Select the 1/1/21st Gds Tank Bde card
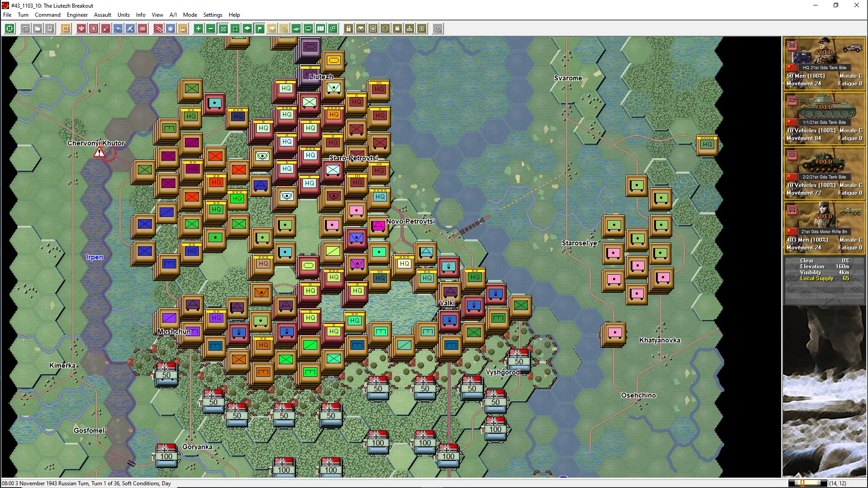This screenshot has width=868, height=488. [824, 118]
